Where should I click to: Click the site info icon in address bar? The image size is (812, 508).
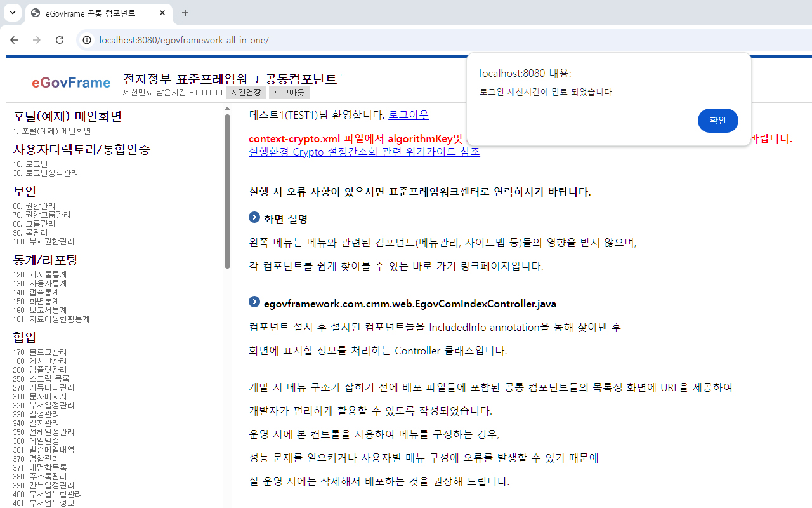(x=87, y=40)
